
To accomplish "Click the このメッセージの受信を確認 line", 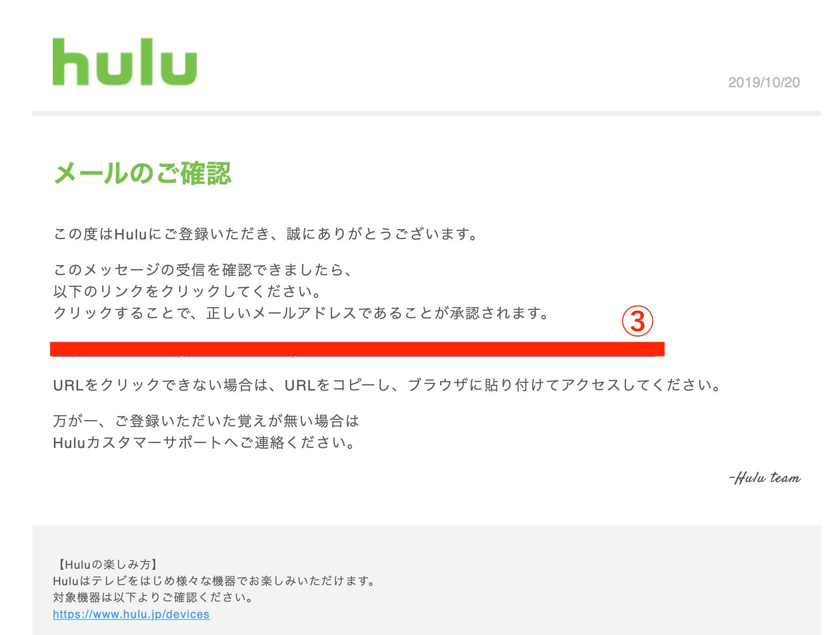I will [x=203, y=270].
